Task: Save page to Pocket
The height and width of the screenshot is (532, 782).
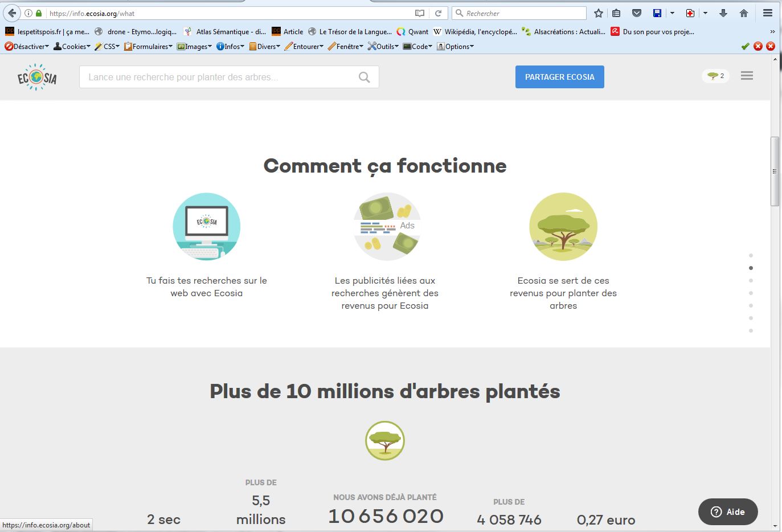Action: (x=637, y=13)
